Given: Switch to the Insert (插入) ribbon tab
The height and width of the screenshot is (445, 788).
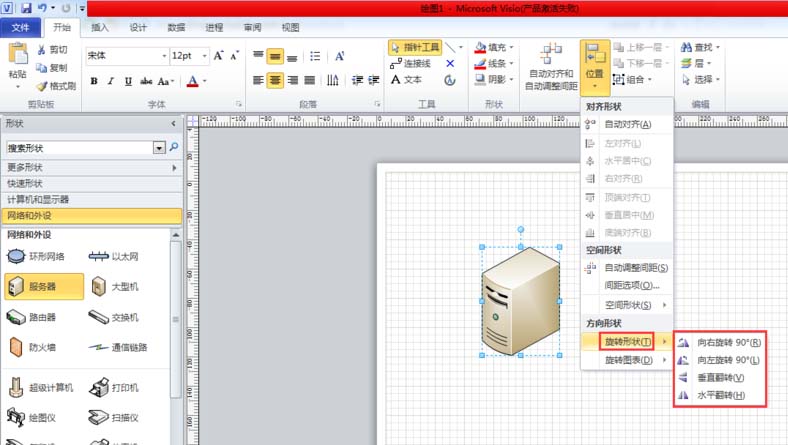Looking at the screenshot, I should (x=100, y=27).
